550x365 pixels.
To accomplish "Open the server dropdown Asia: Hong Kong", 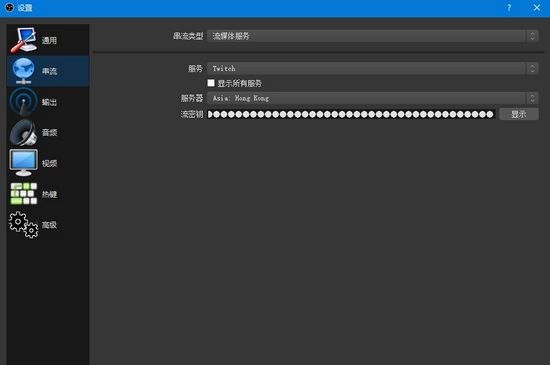I will tap(373, 98).
